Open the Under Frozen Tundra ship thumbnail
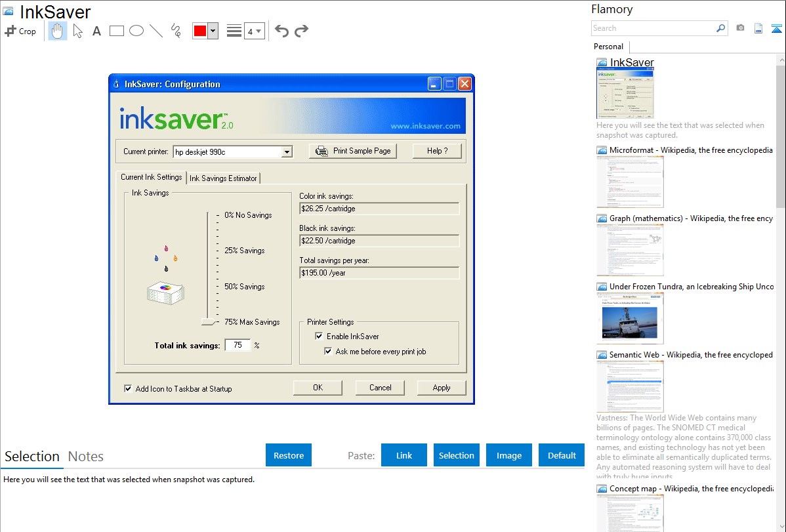 coord(630,318)
